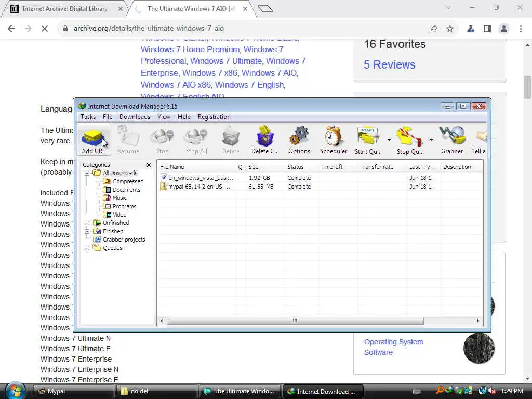Screen dimensions: 532x399
Task: Open Stop Queue dropdown arrow
Action: 431,139
